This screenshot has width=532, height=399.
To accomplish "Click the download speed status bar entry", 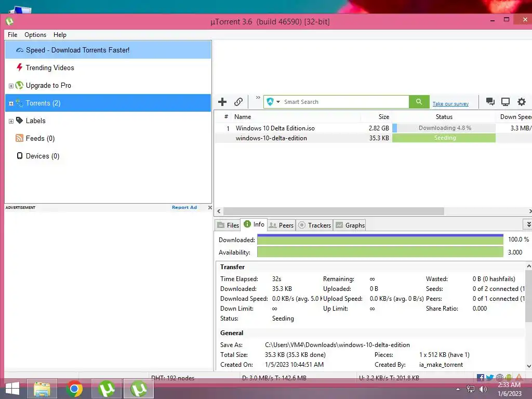I will [274, 378].
